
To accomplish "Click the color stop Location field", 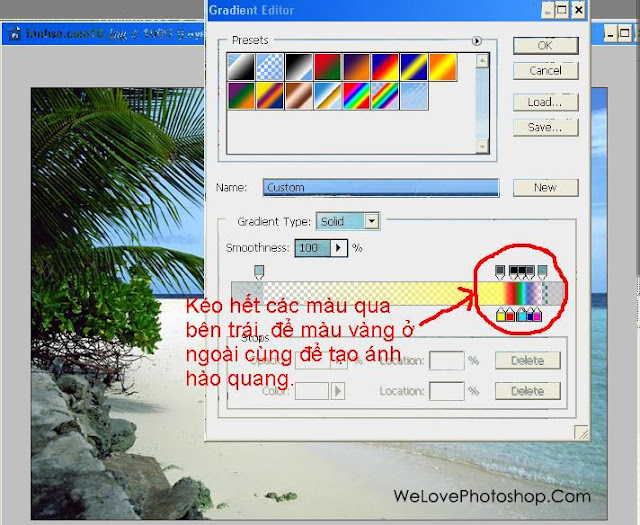I will (x=447, y=391).
